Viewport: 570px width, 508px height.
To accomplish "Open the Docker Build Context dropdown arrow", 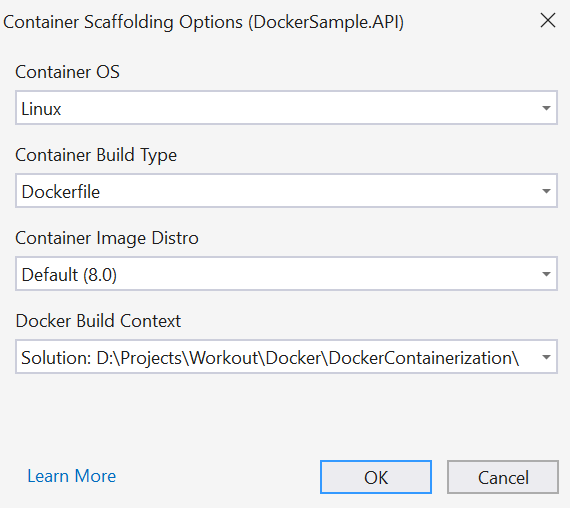I will click(x=546, y=357).
